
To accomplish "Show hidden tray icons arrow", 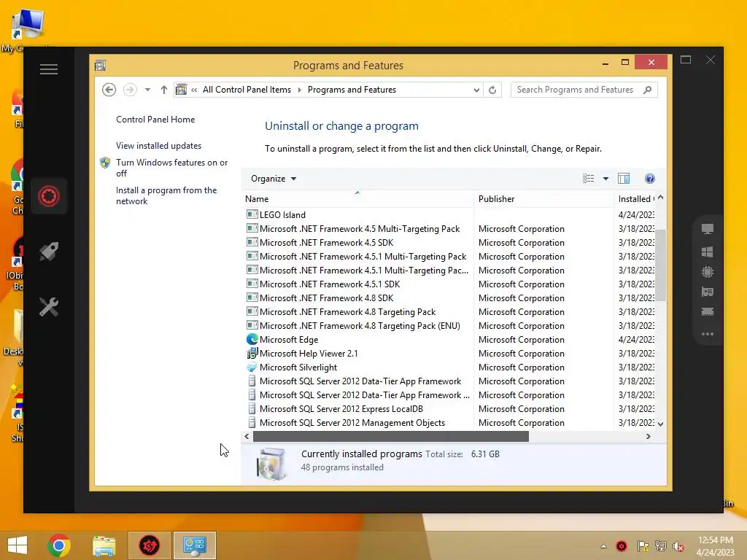I will point(603,546).
